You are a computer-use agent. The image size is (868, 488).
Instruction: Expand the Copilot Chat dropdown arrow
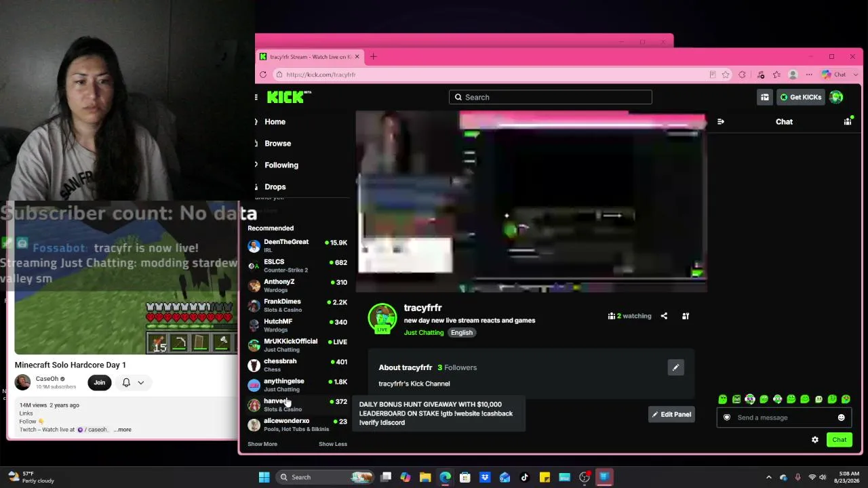pos(856,75)
